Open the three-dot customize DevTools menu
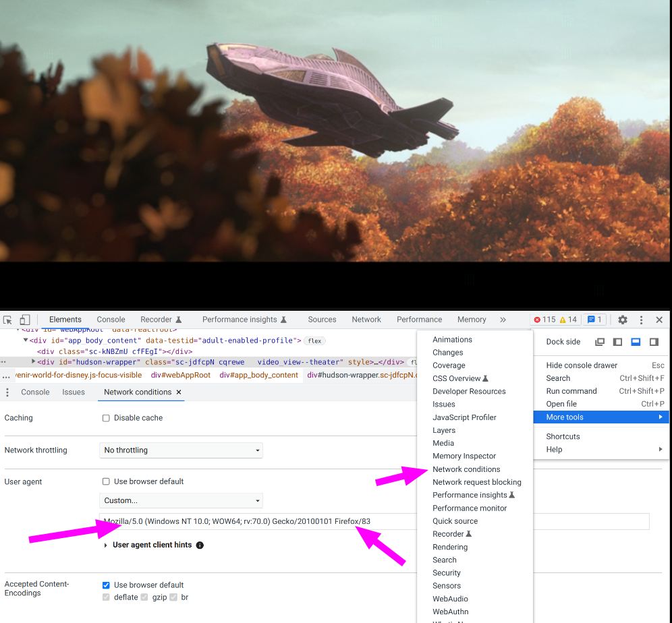The image size is (672, 623). [641, 320]
